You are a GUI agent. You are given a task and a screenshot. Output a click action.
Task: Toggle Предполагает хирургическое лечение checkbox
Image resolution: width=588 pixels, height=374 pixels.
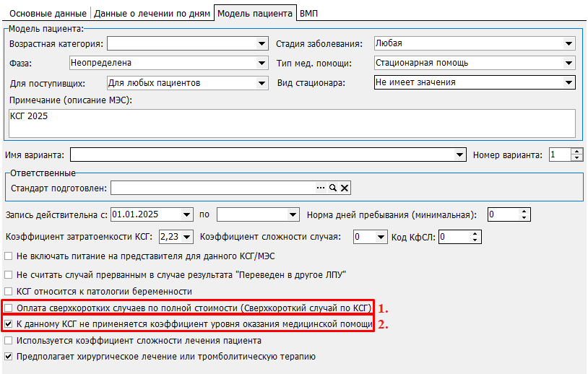click(x=9, y=356)
